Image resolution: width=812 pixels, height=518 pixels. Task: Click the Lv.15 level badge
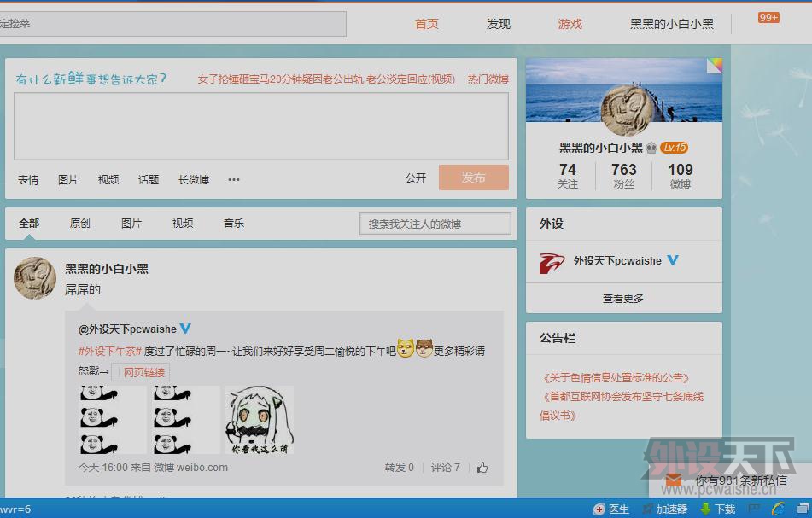(675, 148)
